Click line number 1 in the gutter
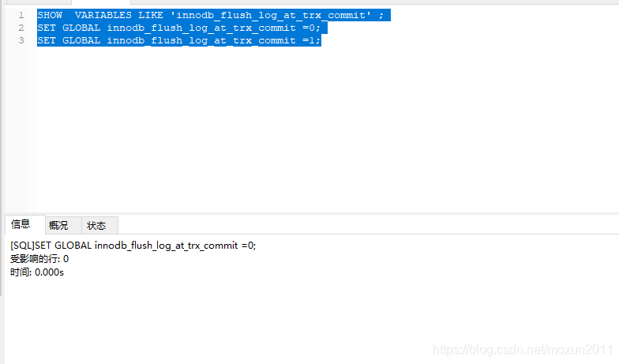The image size is (619, 364). pyautogui.click(x=21, y=16)
